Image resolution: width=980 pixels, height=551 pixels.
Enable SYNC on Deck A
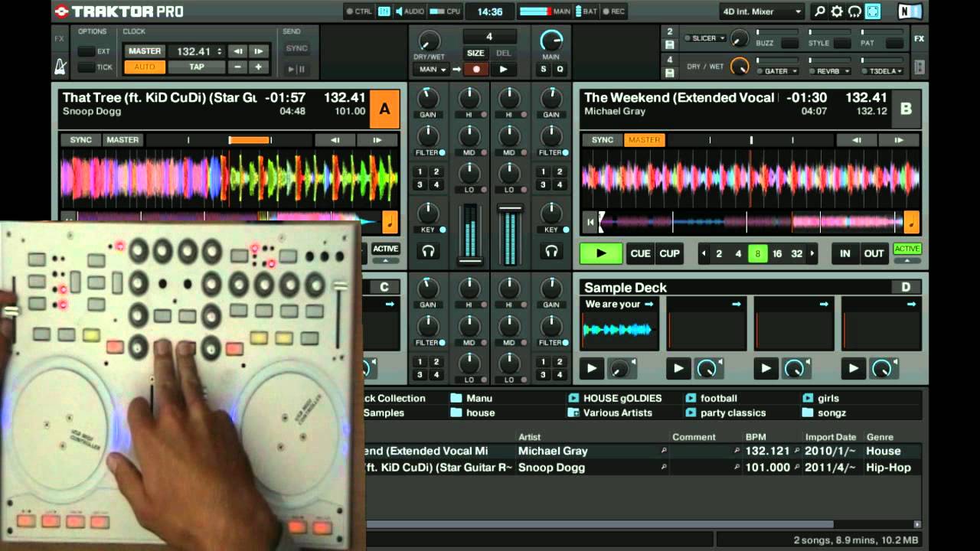(80, 140)
